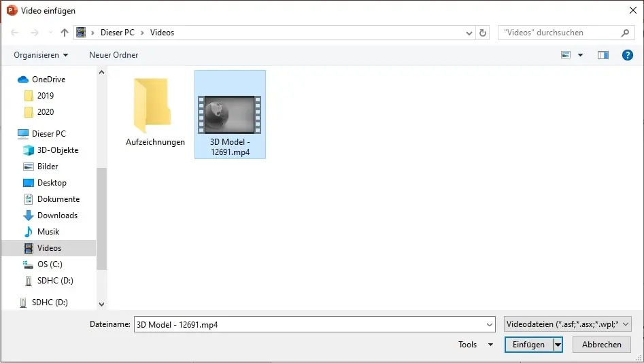Open the Help question mark icon

coord(627,55)
